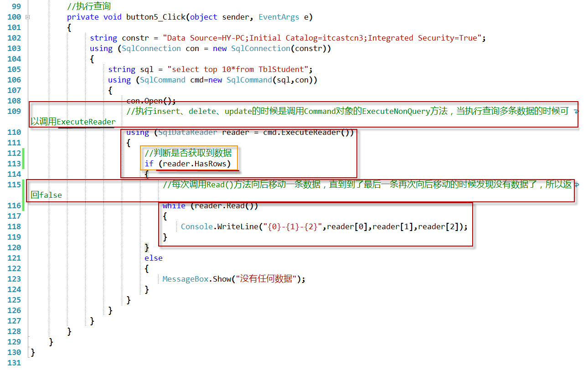Click line number 123 in the gutter
Viewport: 588px width, 370px height.
coord(14,279)
